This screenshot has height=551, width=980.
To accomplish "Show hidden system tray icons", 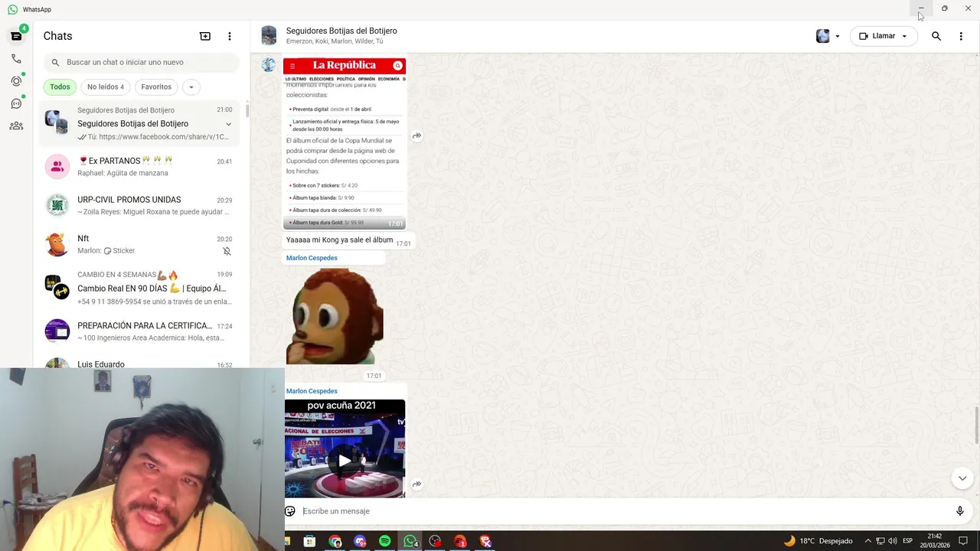I will (867, 541).
